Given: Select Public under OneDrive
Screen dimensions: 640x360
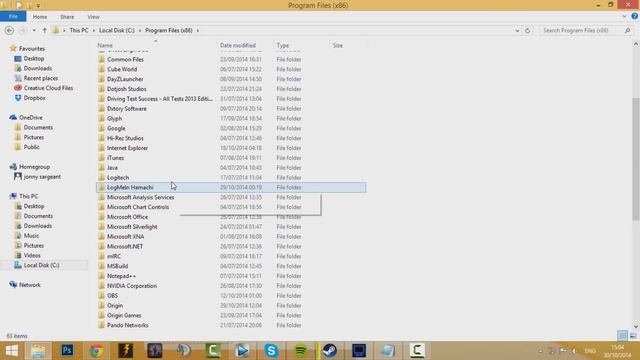Looking at the screenshot, I should coord(31,147).
